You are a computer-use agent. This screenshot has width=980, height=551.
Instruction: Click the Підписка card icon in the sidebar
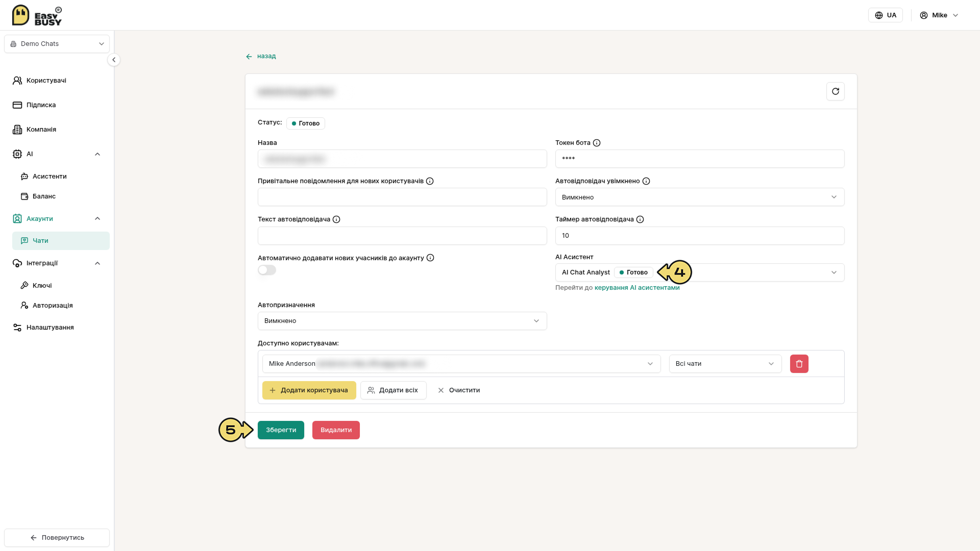point(17,105)
